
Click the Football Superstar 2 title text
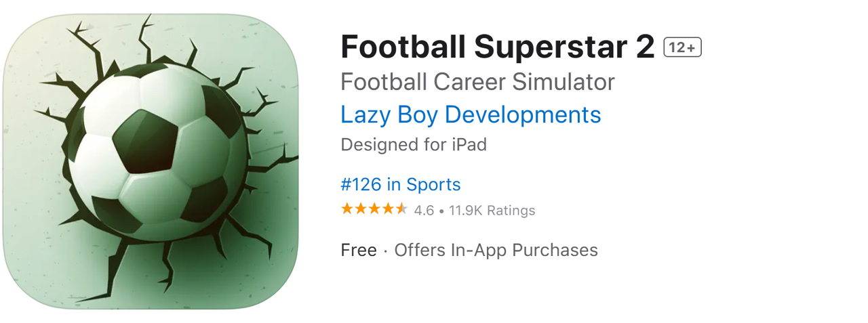pyautogui.click(x=497, y=47)
